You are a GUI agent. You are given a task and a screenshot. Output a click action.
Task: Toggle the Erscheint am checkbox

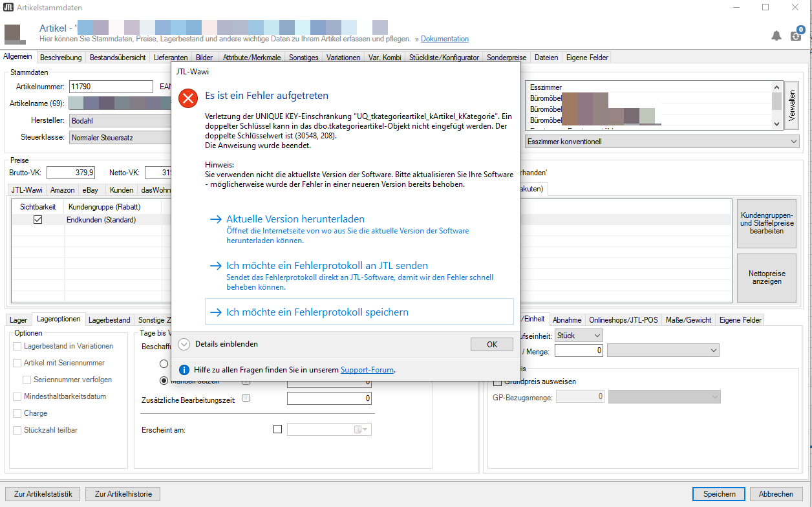[x=278, y=429]
